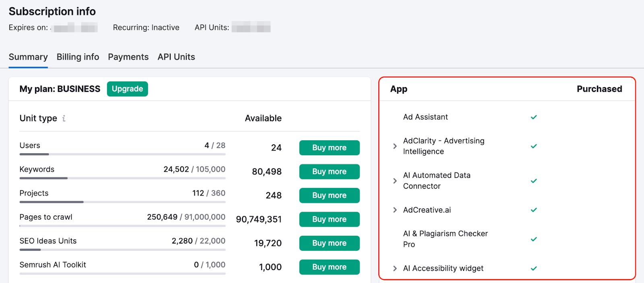Open the Payments tab
Viewport: 644px width, 283px height.
tap(128, 57)
